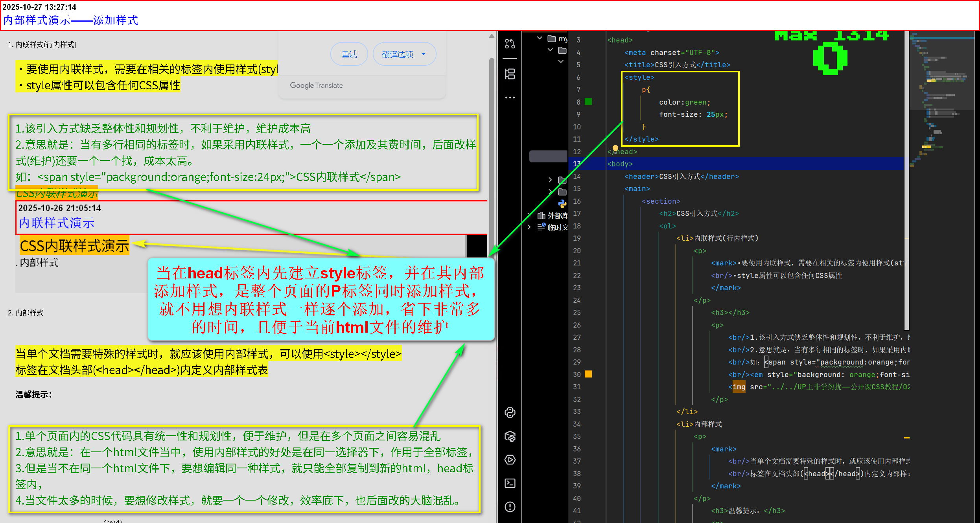Expand the 外部库 external libraries node
980x523 pixels.
[x=529, y=215]
